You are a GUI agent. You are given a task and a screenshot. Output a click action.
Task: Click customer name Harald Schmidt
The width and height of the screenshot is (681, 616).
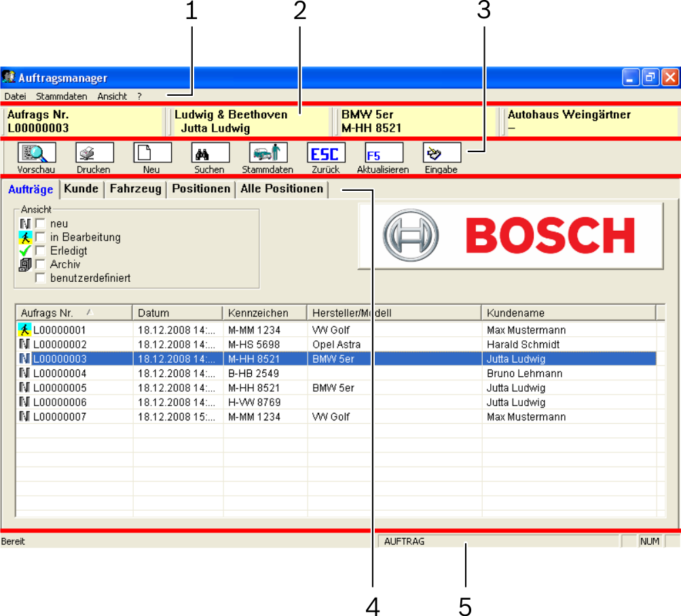[523, 344]
